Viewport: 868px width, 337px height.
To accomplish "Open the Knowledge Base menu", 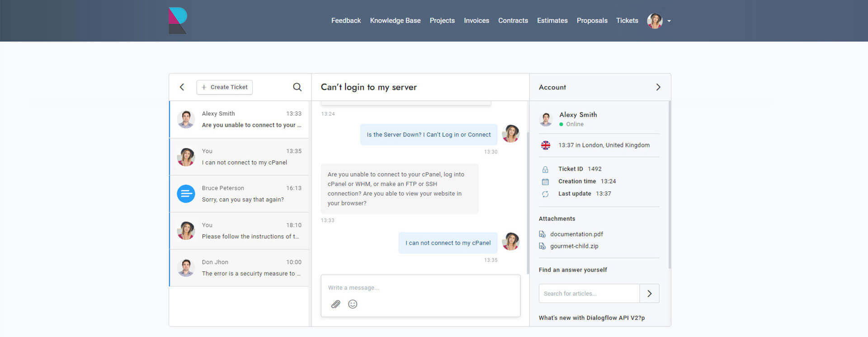I will [x=395, y=21].
